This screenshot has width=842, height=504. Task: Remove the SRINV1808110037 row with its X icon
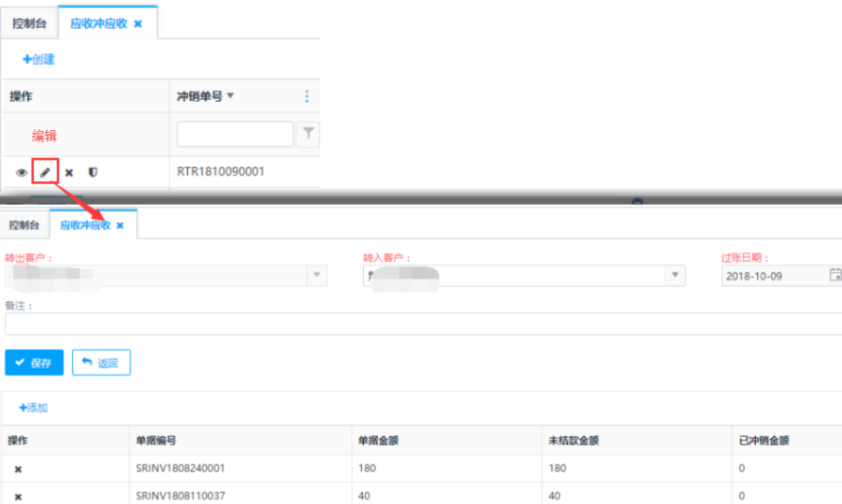(18, 497)
